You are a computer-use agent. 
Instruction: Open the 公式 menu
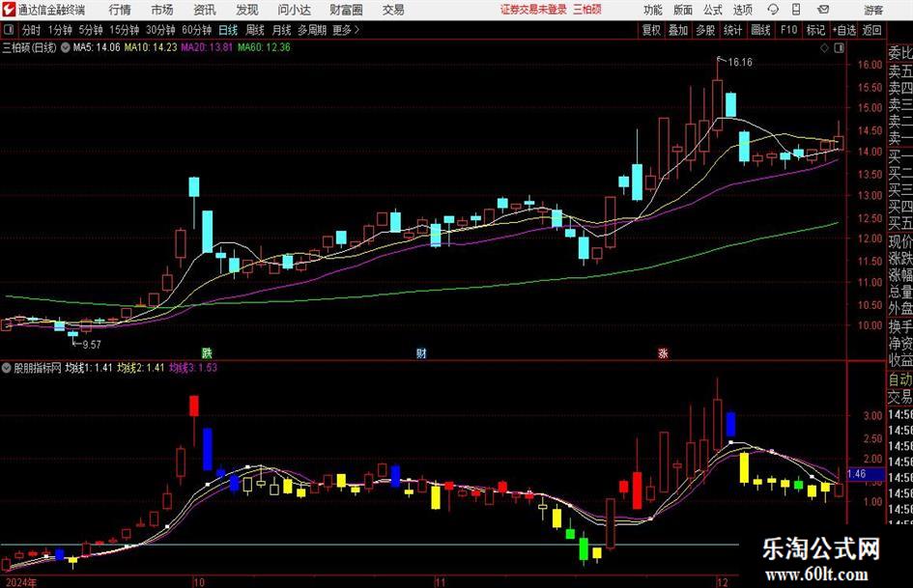(x=713, y=10)
